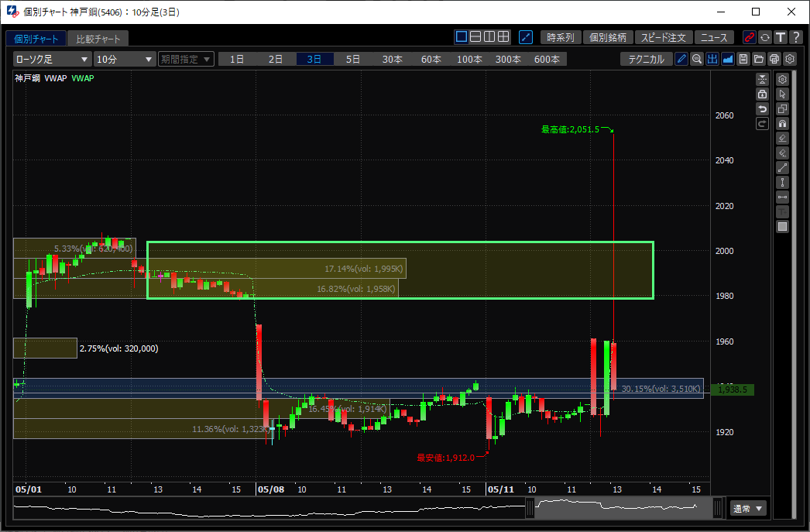This screenshot has width=810, height=532.
Task: Open the スピード注文 panel
Action: click(x=664, y=38)
